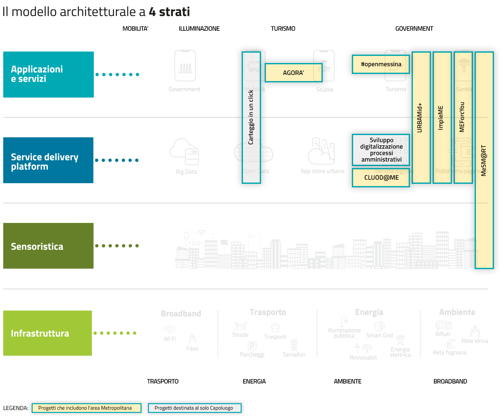The width and height of the screenshot is (504, 420).
Task: Click the Rifiuti garbage truck icon
Action: pyautogui.click(x=443, y=325)
